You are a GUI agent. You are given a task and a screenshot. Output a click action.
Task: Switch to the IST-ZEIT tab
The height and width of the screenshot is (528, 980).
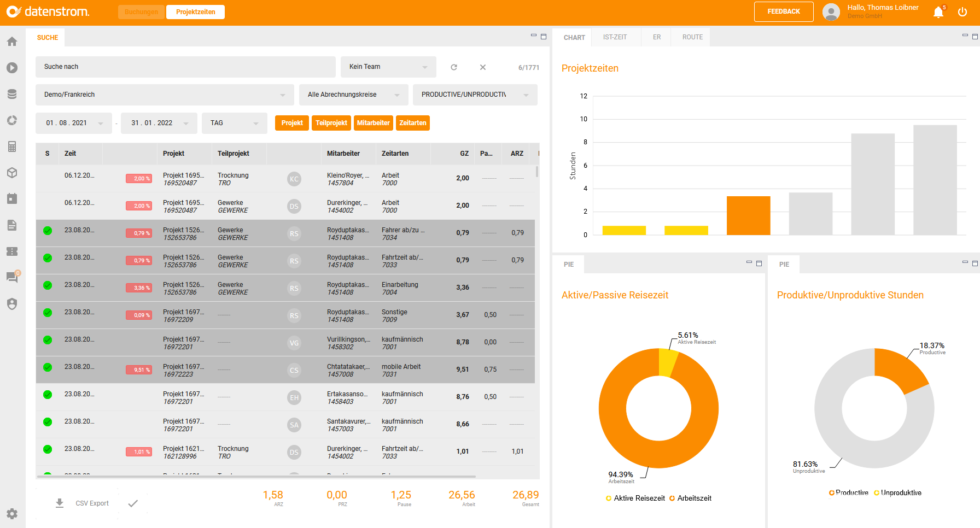(616, 37)
